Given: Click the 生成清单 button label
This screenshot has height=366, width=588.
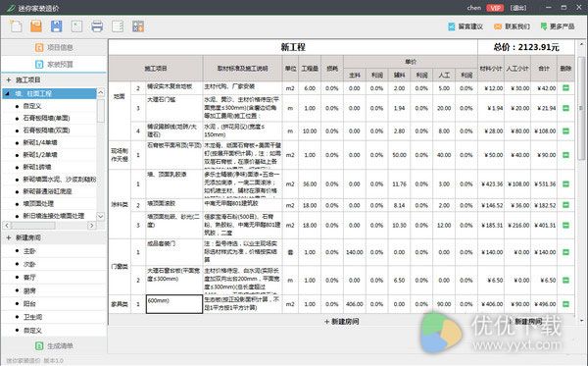Looking at the screenshot, I should pos(60,346).
